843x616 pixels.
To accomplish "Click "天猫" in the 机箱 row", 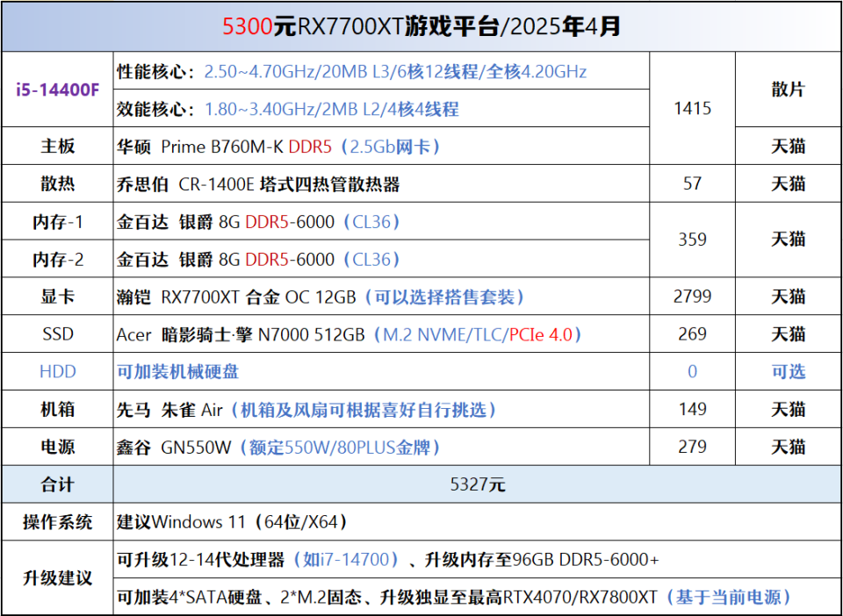I will (789, 409).
